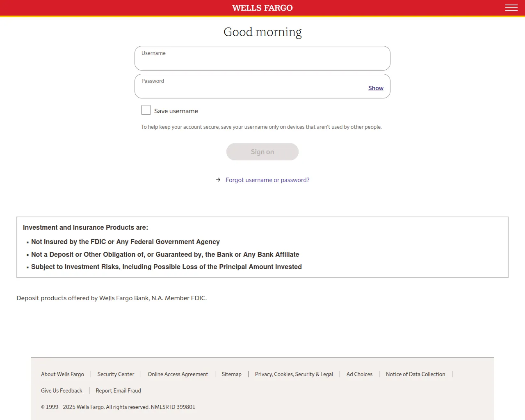Open About Wells Fargo footer link
Viewport: 525px width, 420px height.
point(62,374)
